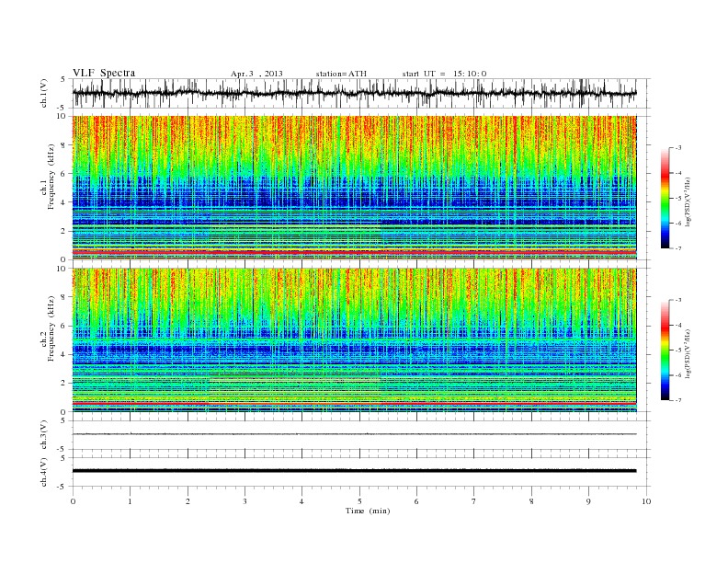Click the "VLF Spectra" plot title
This screenshot has height=563, width=728.
[x=104, y=73]
